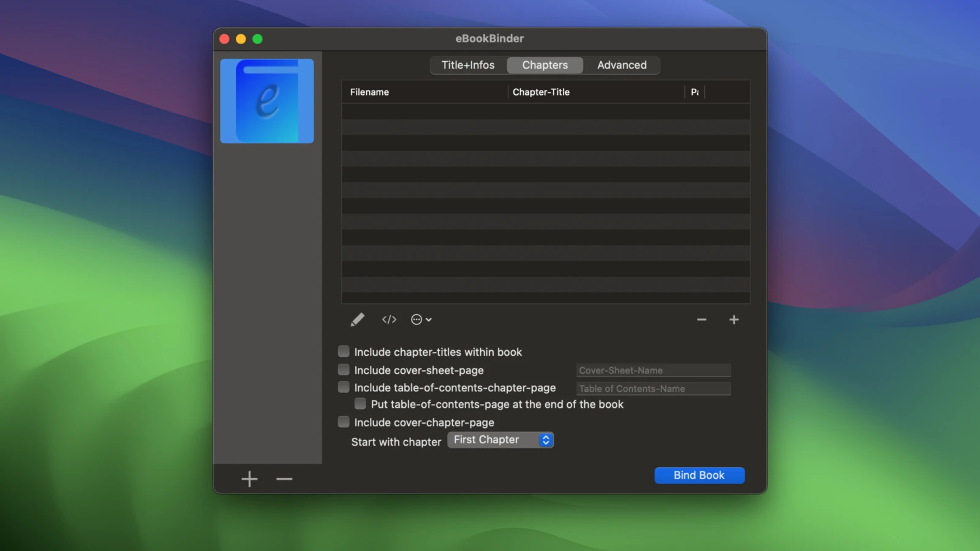Switch to the Title+Infos tab
Screen dimensions: 980x551
[468, 65]
